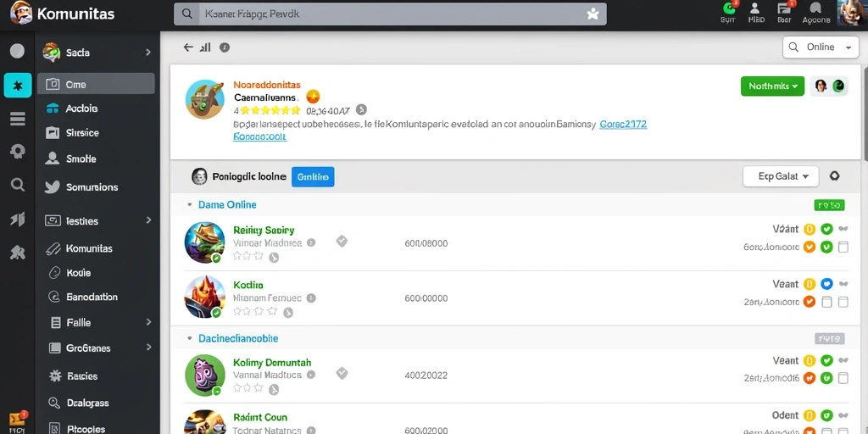Expand the Sacia sidebar item chevron
The width and height of the screenshot is (868, 434).
pos(148,53)
